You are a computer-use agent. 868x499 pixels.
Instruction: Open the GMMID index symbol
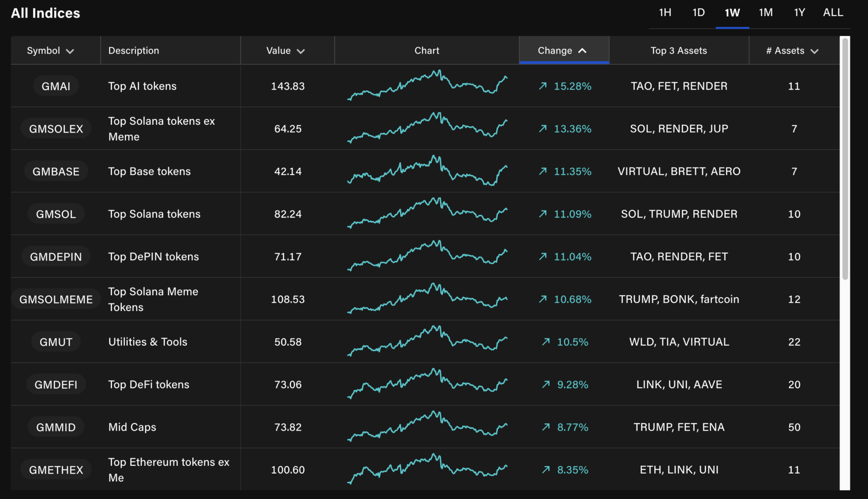[56, 427]
